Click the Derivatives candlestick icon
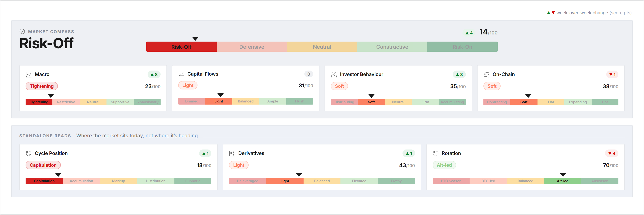The height and width of the screenshot is (215, 644). (232, 153)
